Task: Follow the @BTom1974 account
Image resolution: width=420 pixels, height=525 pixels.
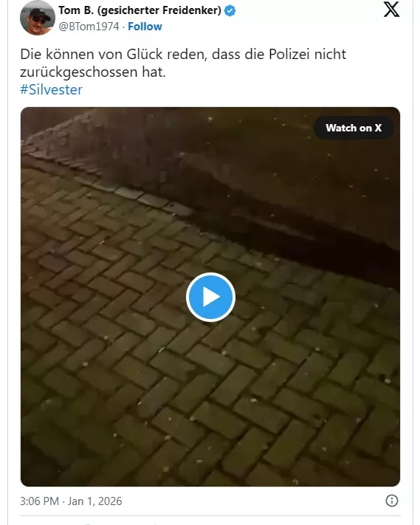Action: pyautogui.click(x=145, y=27)
